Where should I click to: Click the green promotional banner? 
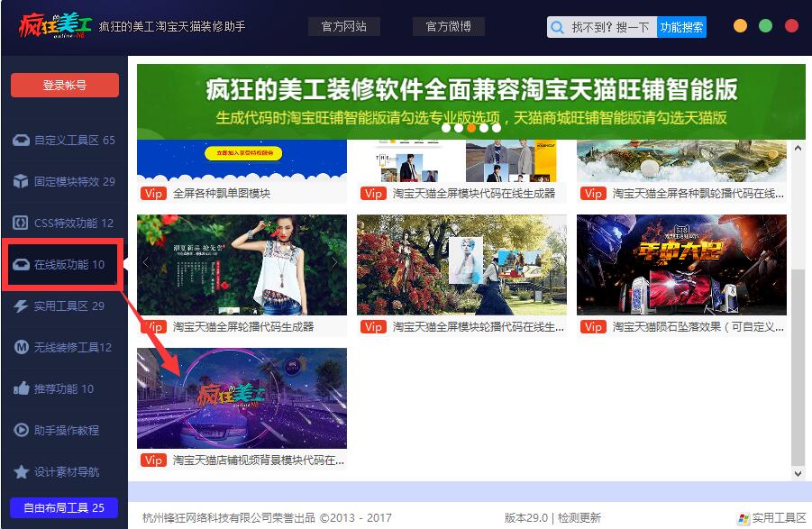click(x=471, y=102)
